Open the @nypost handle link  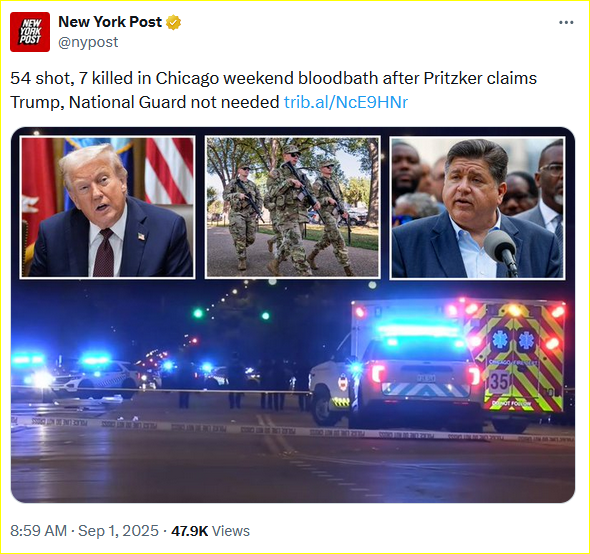pos(88,42)
